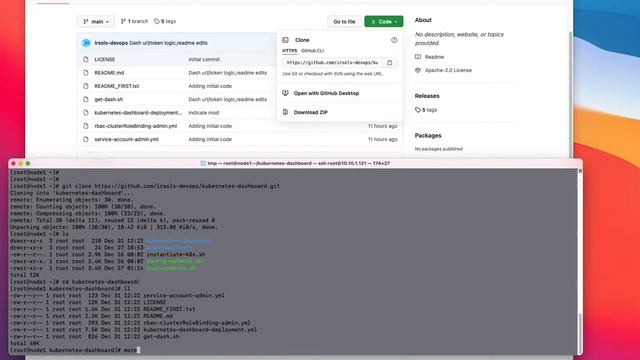Image resolution: width=640 pixels, height=360 pixels.
Task: Click file icon beside service-account-admin.yml
Action: [86, 139]
